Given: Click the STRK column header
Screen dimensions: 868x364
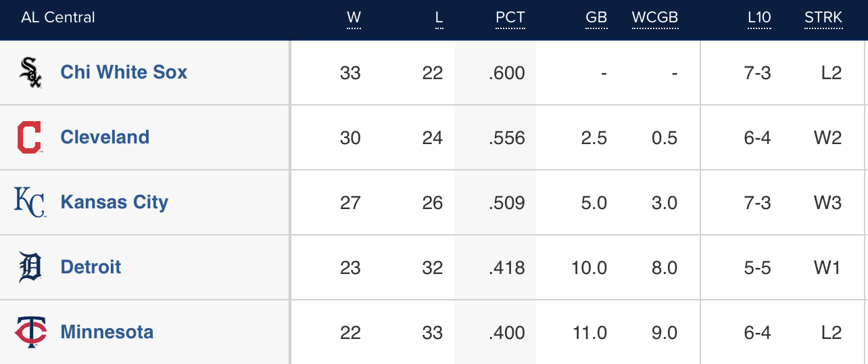Looking at the screenshot, I should click(823, 18).
